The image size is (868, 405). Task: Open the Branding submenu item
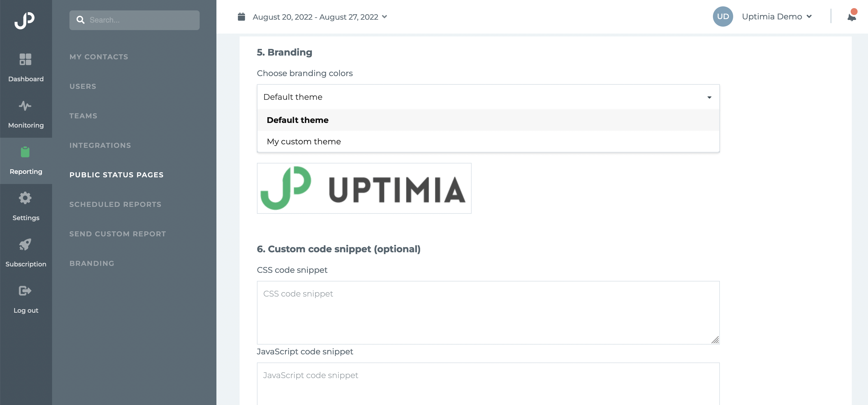tap(92, 264)
